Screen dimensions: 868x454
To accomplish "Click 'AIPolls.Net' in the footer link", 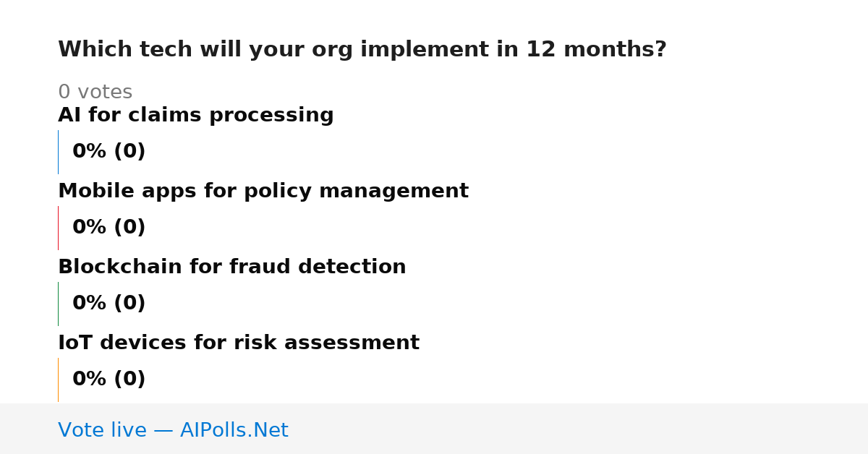I will [234, 431].
